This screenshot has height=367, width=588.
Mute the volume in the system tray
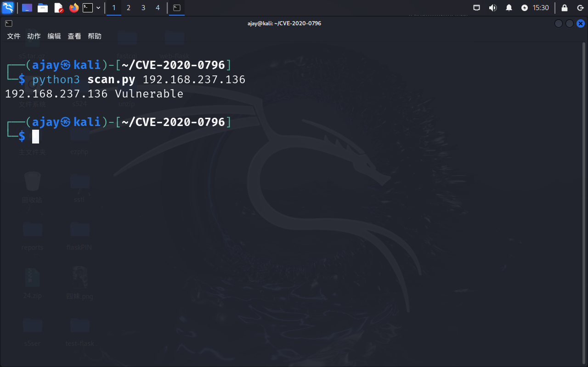pyautogui.click(x=493, y=8)
